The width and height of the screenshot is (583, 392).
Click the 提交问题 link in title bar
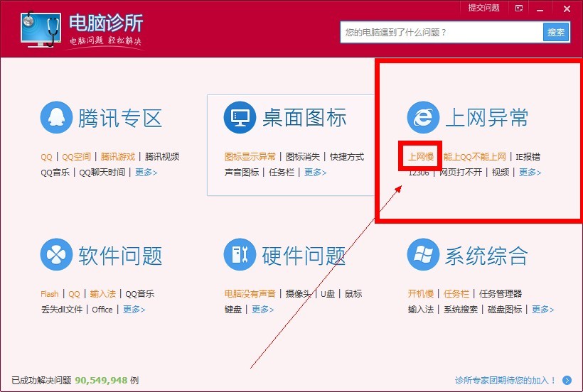click(x=483, y=8)
